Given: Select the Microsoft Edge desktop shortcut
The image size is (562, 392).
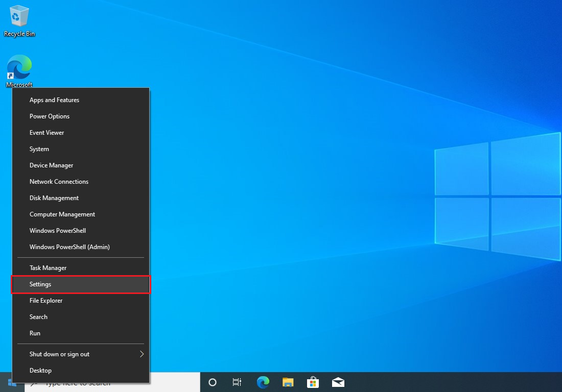Looking at the screenshot, I should 19,70.
